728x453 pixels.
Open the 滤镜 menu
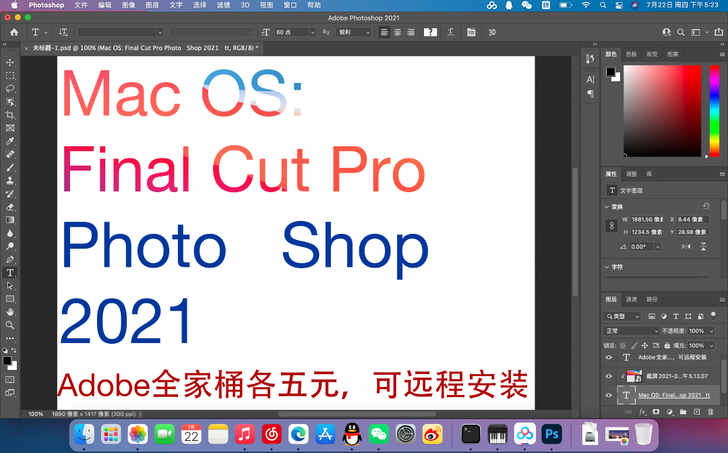tap(223, 5)
